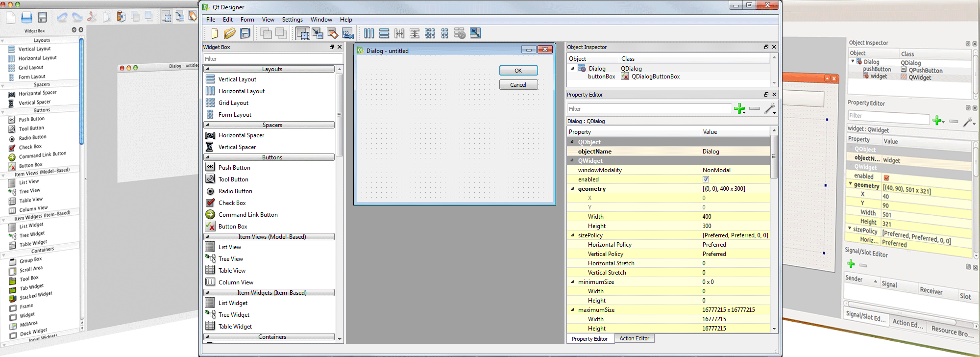Click the Bring to Front toolbar icon
This screenshot has height=357, width=980.
(281, 33)
